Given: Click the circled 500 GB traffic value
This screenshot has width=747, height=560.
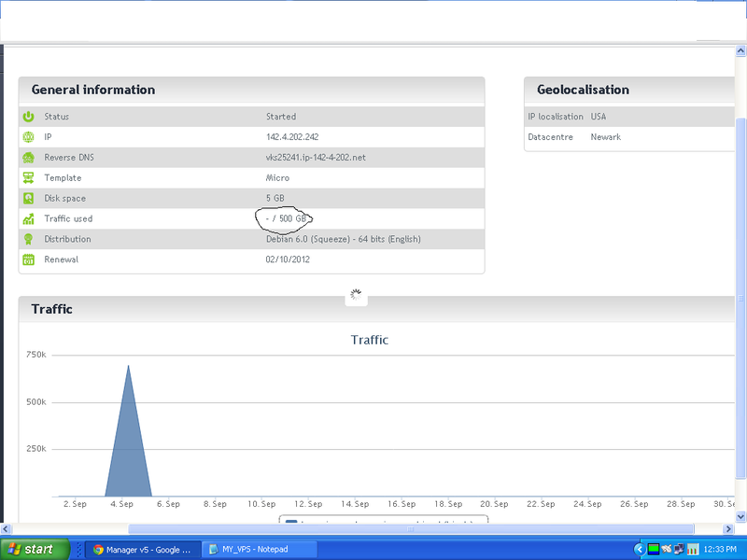Looking at the screenshot, I should click(285, 218).
